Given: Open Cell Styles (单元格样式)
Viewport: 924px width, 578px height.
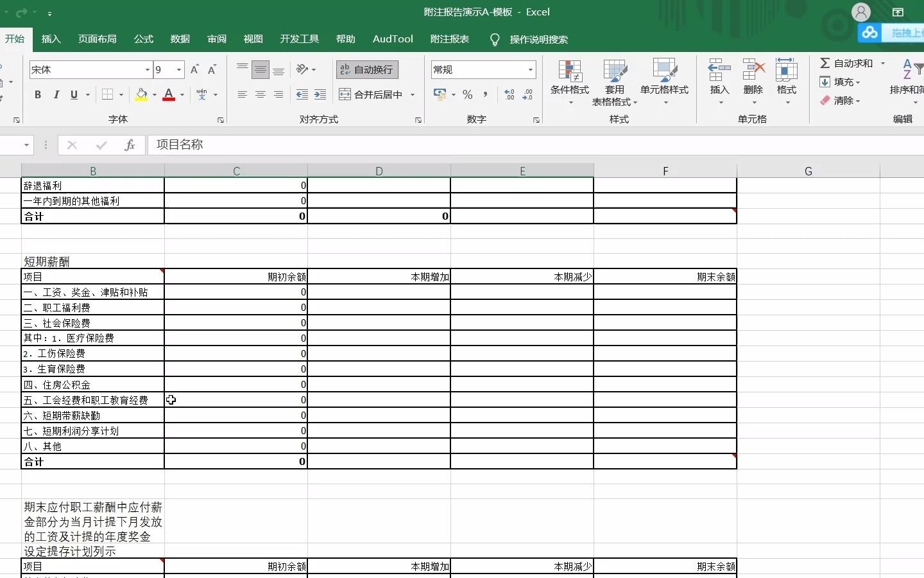Looking at the screenshot, I should pos(665,82).
